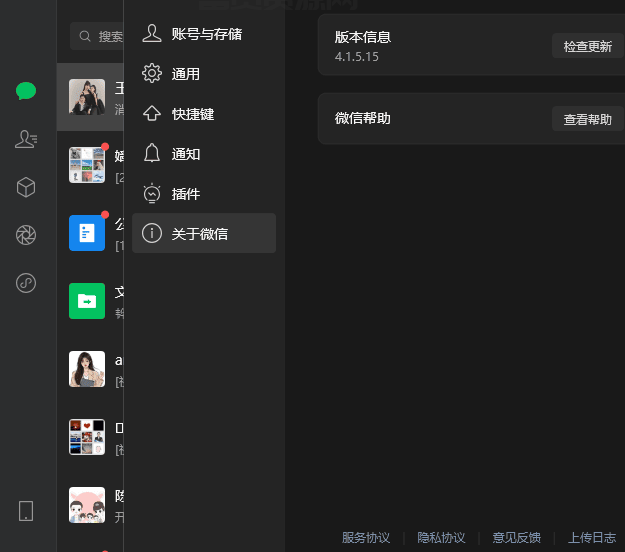Image resolution: width=625 pixels, height=552 pixels.
Task: Click the 微信帮助 label
Action: click(x=362, y=118)
